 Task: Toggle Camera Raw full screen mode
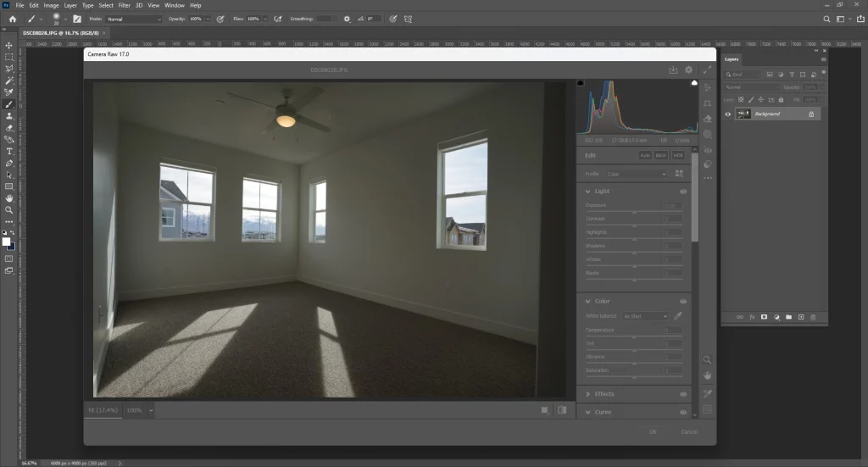coord(706,70)
